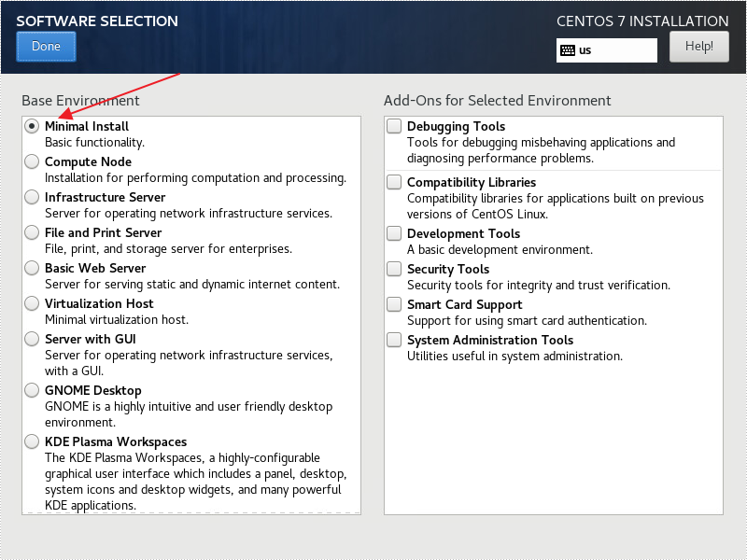This screenshot has width=747, height=560.
Task: Check Smart Card Support checkbox
Action: [x=394, y=304]
